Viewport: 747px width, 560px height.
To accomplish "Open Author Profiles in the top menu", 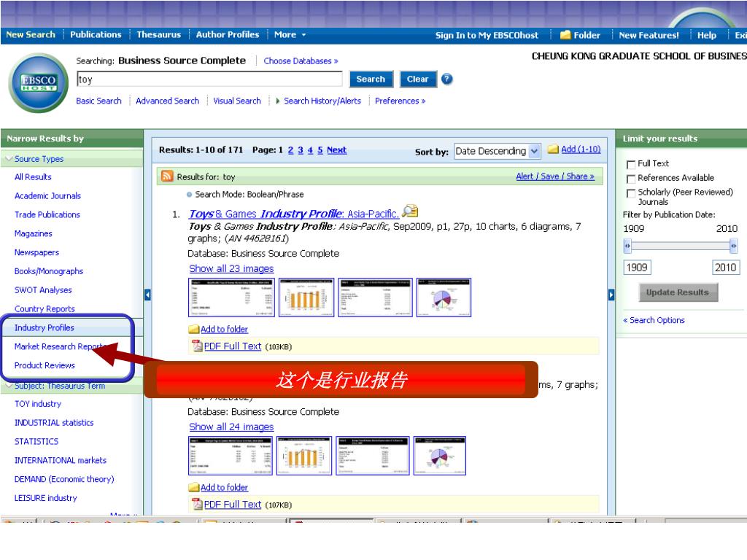I will pyautogui.click(x=228, y=35).
